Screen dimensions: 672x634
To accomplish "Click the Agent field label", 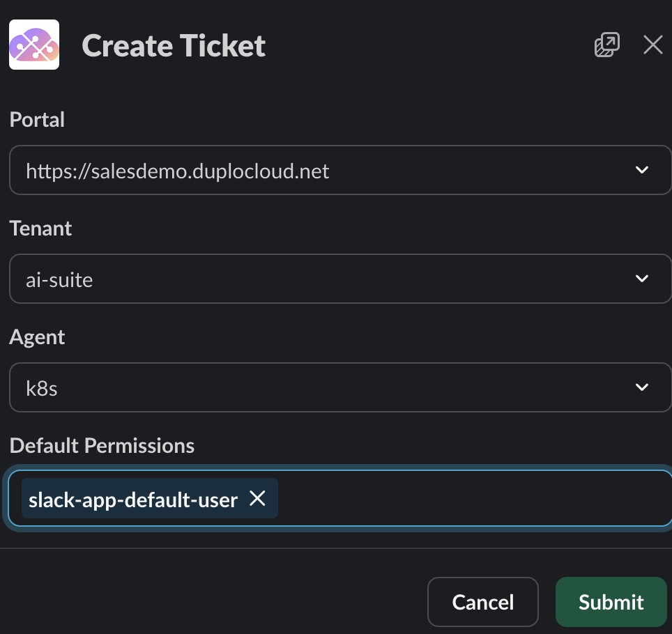I will coord(37,337).
